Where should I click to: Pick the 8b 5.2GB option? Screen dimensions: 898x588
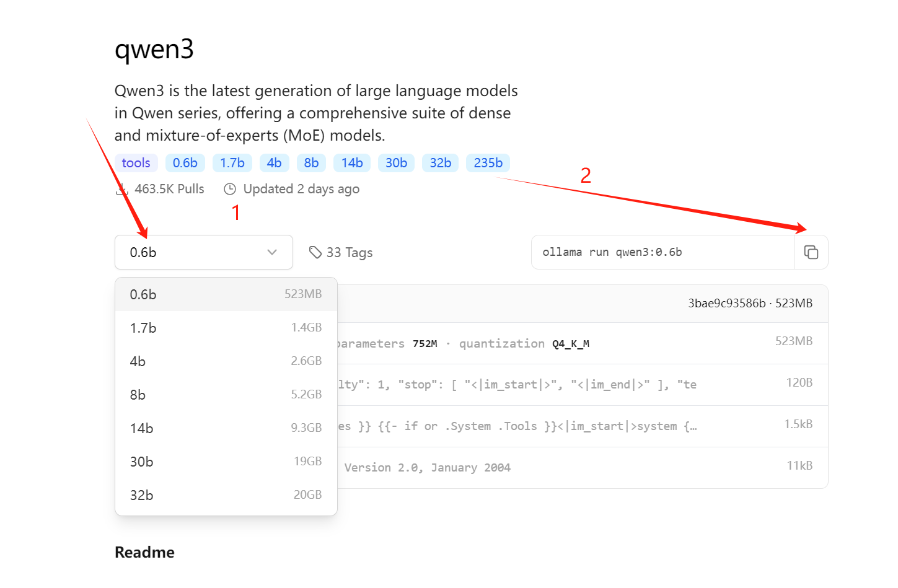tap(226, 395)
